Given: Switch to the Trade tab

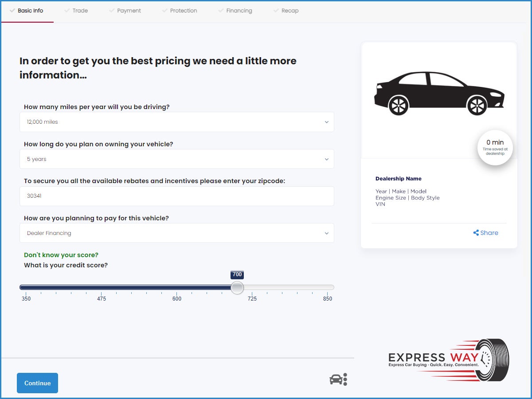Looking at the screenshot, I should coord(80,11).
